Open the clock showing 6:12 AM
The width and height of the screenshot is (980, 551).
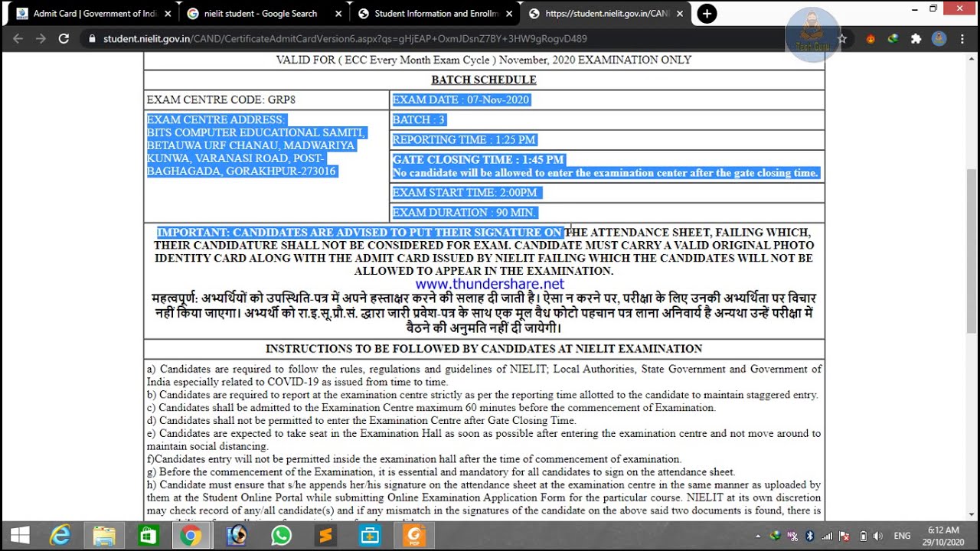[942, 536]
